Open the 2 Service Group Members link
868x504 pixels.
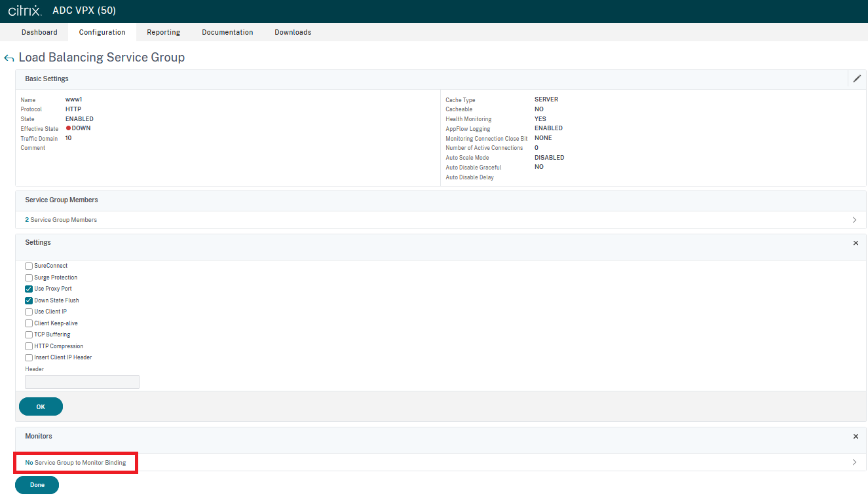(x=61, y=220)
